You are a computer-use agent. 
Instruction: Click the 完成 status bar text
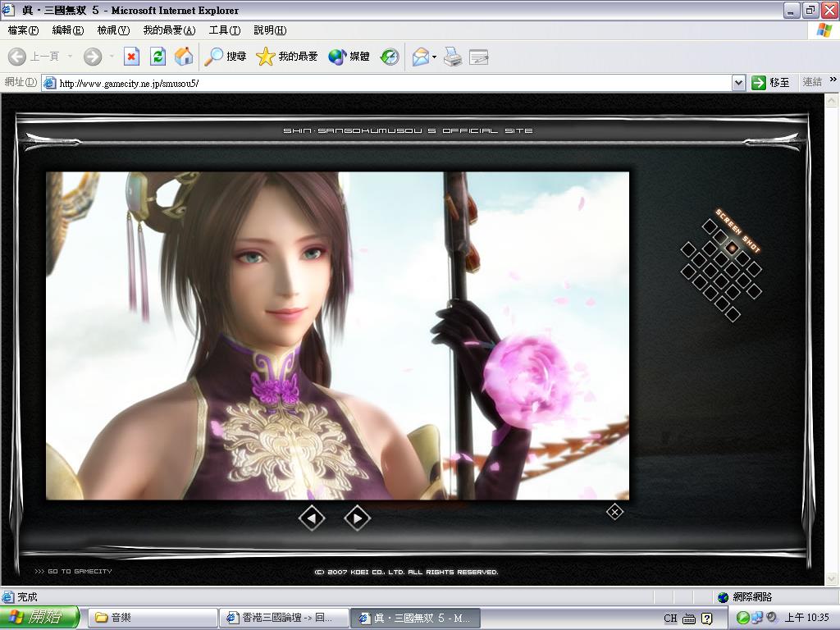[x=27, y=597]
